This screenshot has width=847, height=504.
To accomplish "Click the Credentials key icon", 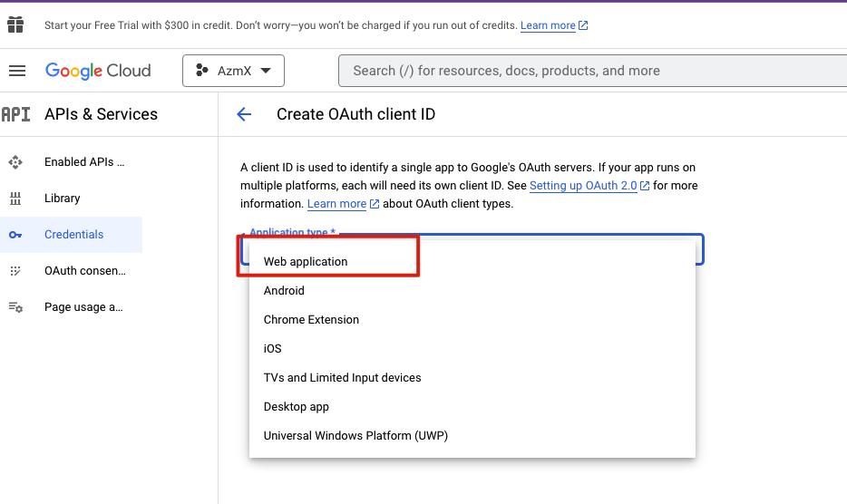I will pos(15,235).
